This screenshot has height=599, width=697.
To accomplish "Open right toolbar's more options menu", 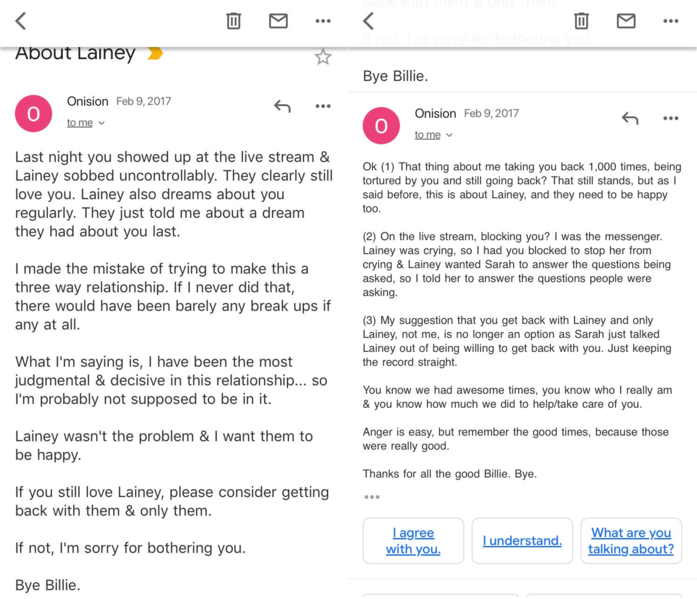I will (x=671, y=20).
